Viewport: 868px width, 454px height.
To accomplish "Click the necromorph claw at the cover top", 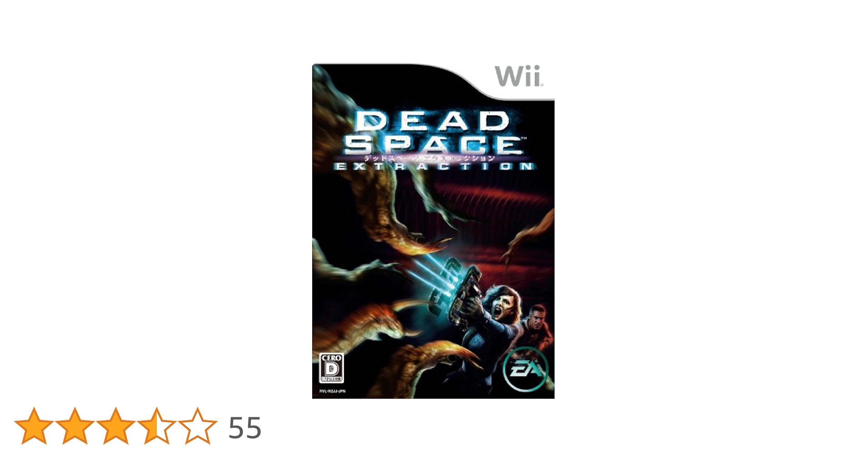I will [346, 104].
